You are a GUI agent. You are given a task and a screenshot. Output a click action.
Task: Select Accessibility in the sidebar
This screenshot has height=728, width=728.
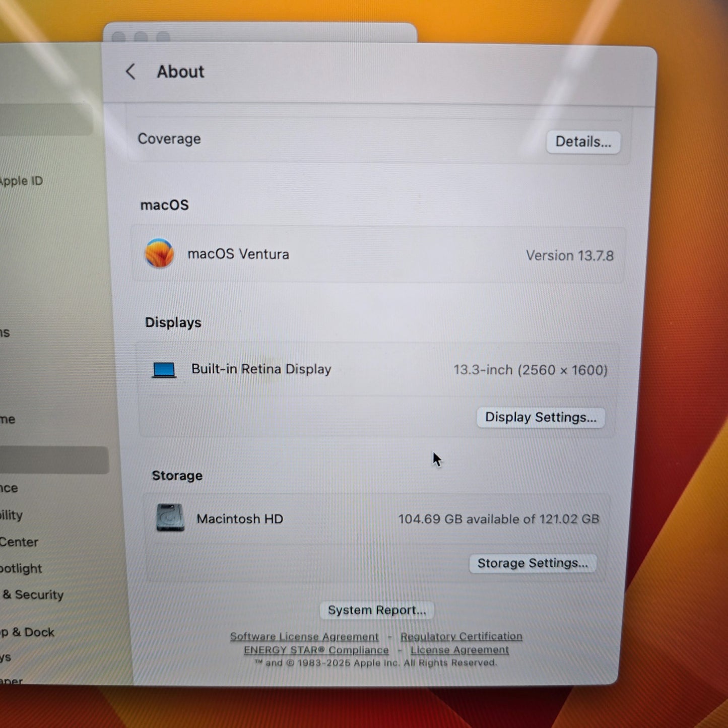click(x=12, y=515)
